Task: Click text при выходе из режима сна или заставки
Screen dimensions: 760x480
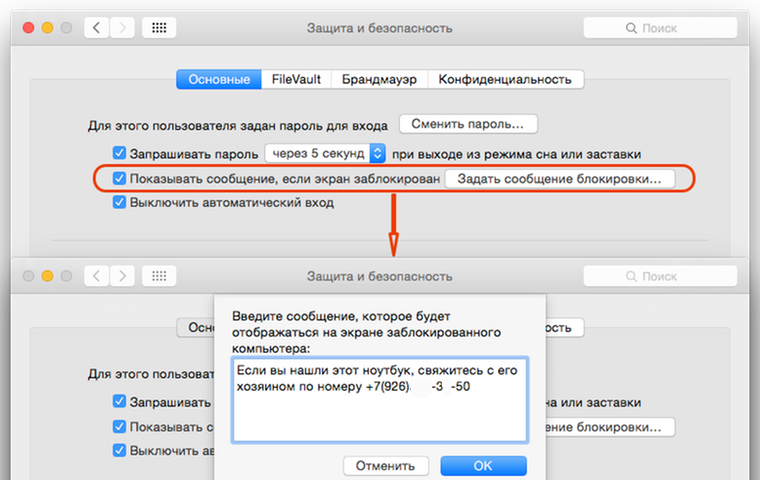Action: tap(517, 154)
